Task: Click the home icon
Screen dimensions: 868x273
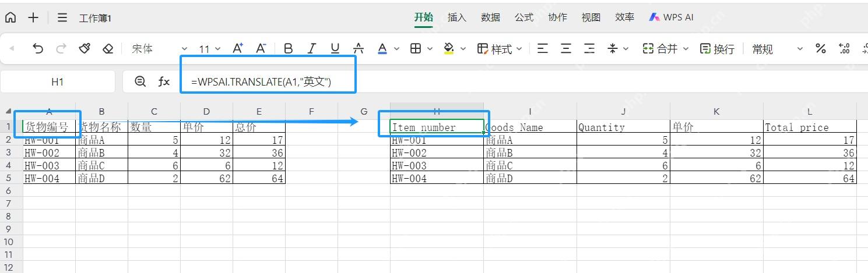Action: coord(10,17)
